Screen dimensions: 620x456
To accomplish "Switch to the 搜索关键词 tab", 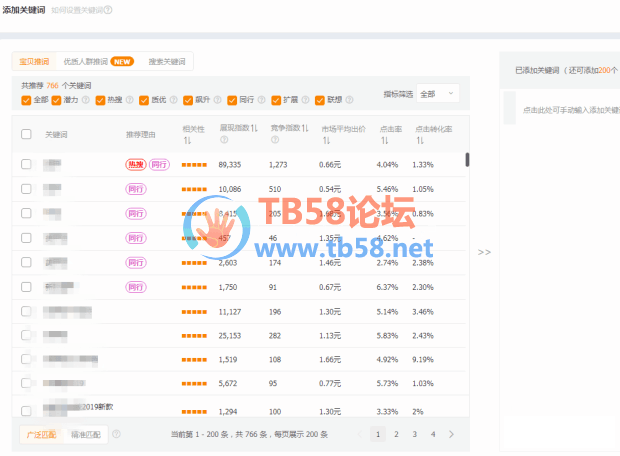I will [x=167, y=61].
